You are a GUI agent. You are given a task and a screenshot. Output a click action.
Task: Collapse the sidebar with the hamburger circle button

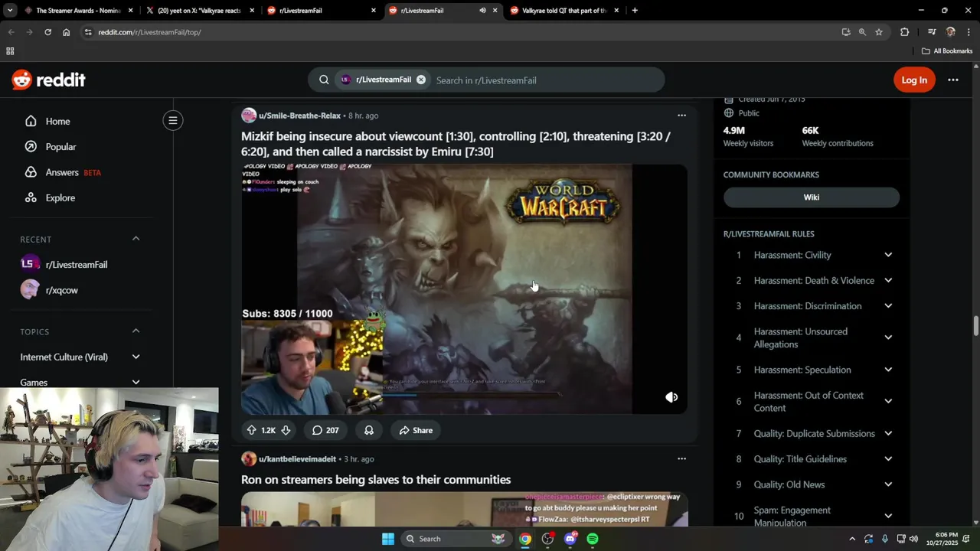(x=173, y=120)
